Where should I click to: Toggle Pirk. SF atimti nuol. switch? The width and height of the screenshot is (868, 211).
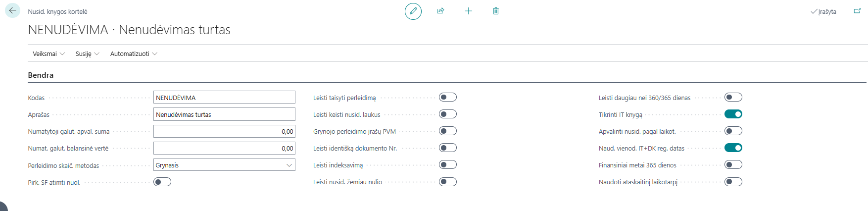tap(162, 182)
